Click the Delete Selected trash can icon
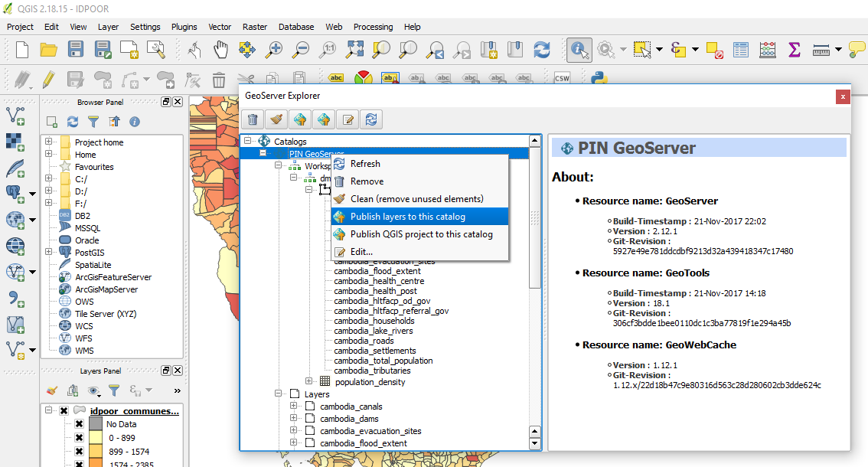The image size is (868, 467). (x=219, y=80)
